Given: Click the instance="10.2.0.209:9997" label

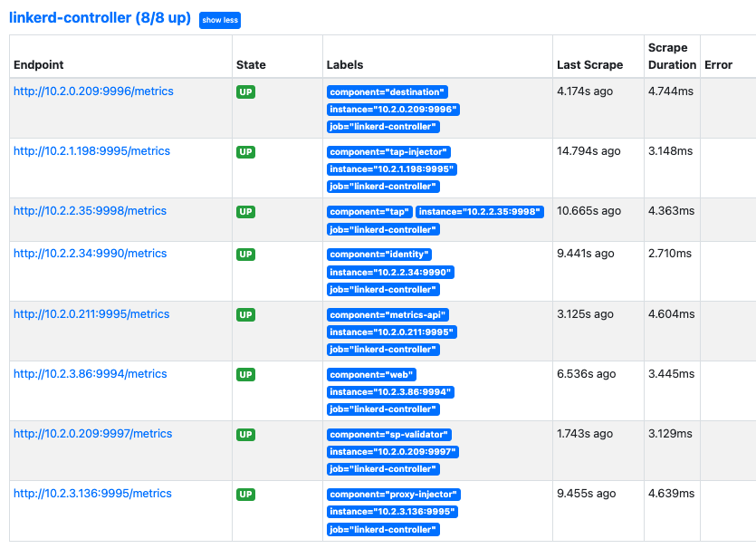Looking at the screenshot, I should 392,452.
